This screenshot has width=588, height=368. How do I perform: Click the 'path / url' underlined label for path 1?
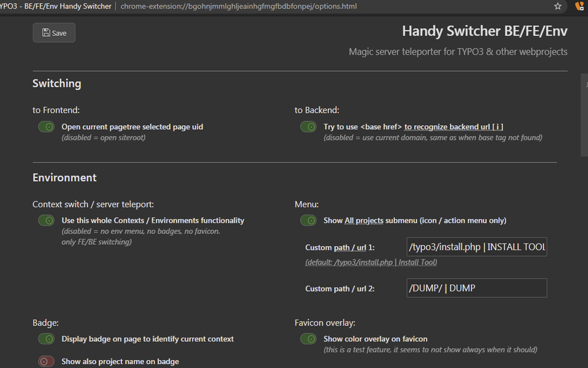[350, 247]
